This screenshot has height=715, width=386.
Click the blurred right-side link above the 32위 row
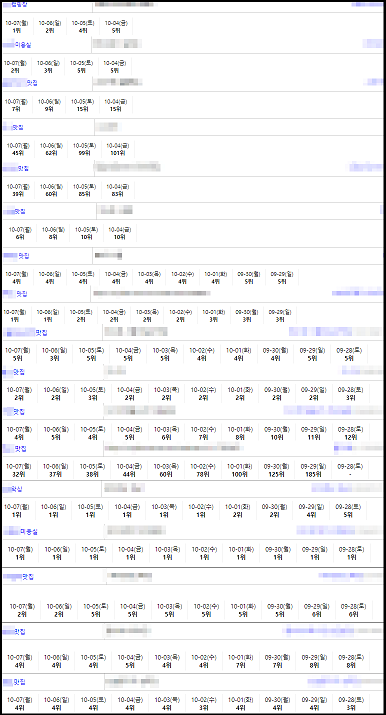point(358,448)
